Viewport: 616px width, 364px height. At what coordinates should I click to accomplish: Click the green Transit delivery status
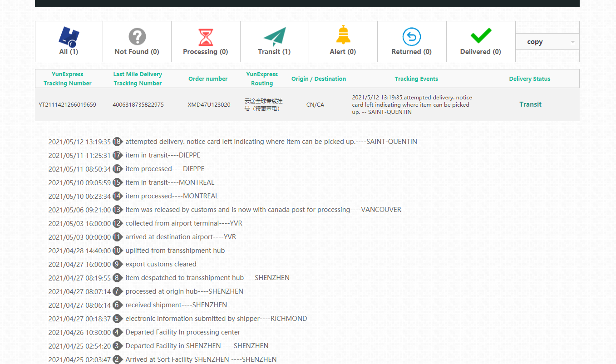click(x=530, y=104)
